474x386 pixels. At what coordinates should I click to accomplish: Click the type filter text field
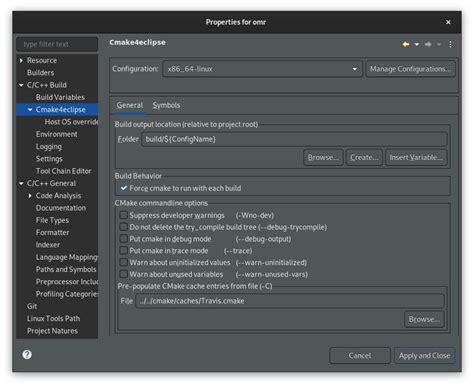(57, 44)
